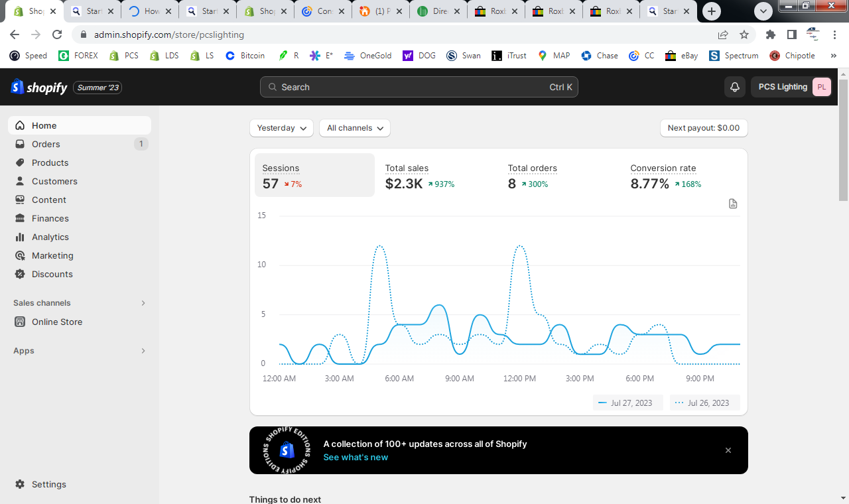Switch to the "Con" browser tab
The image size is (849, 504).
[324, 11]
